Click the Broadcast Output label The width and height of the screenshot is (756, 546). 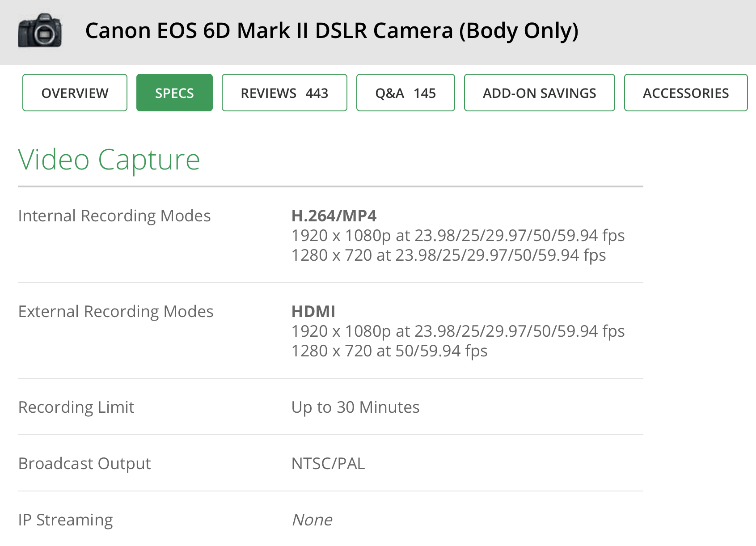[x=84, y=464]
